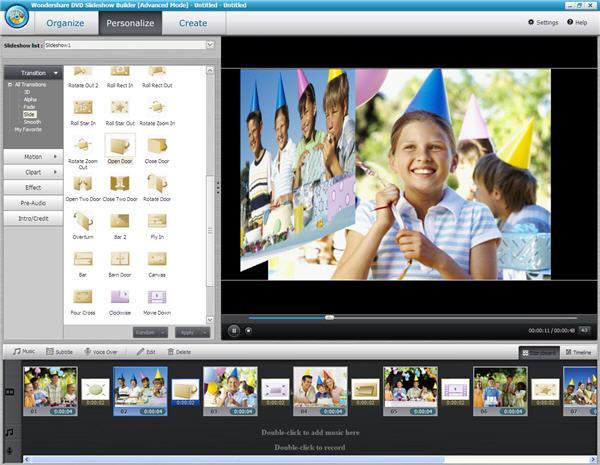
Task: Select the Barn Door transition
Action: coord(120,259)
